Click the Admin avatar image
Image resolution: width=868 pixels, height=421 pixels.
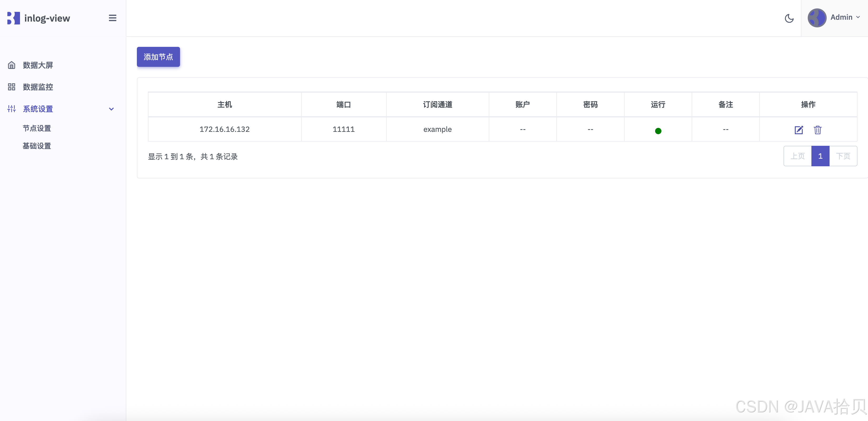click(817, 18)
